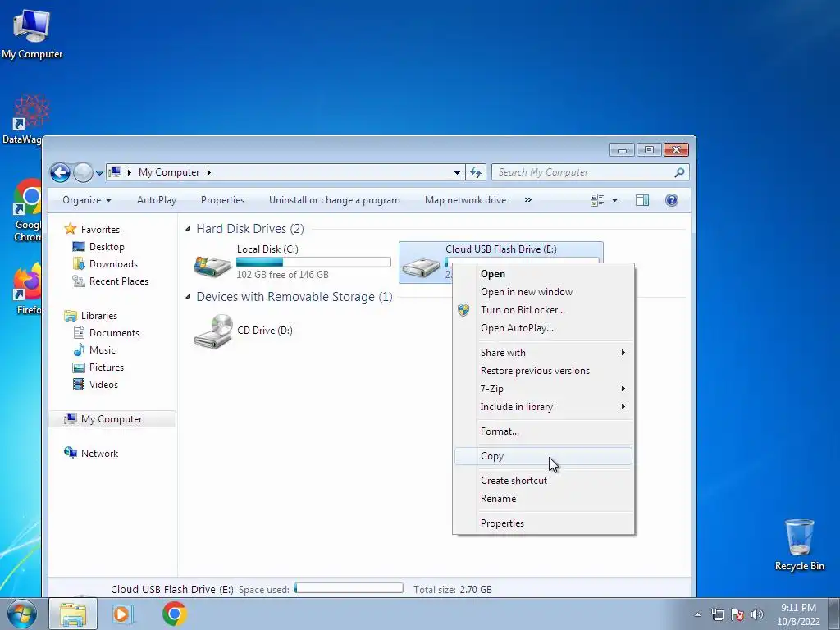840x630 pixels.
Task: Select the My Computer desktop icon
Action: [32, 33]
